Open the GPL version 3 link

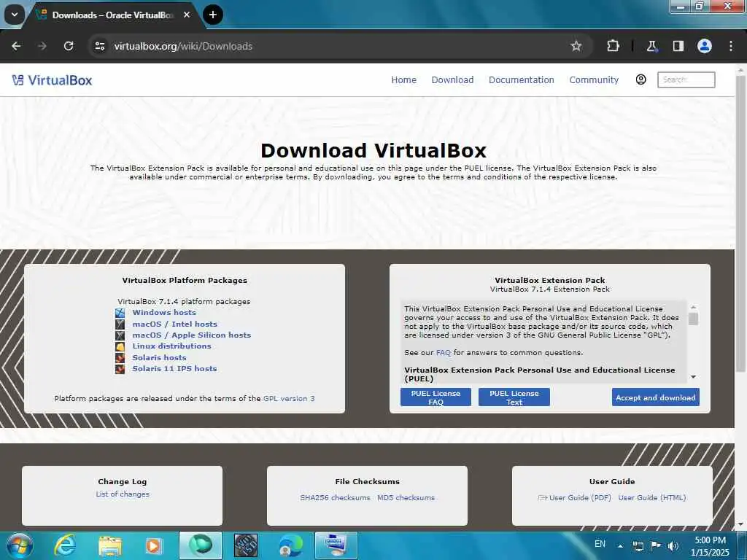tap(289, 399)
